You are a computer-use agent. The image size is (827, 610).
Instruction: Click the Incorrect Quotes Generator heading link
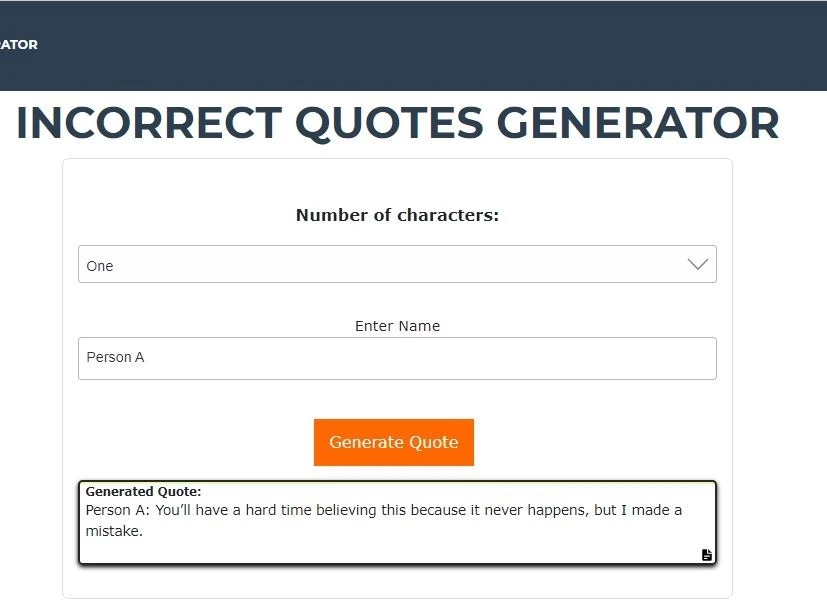pyautogui.click(x=397, y=123)
